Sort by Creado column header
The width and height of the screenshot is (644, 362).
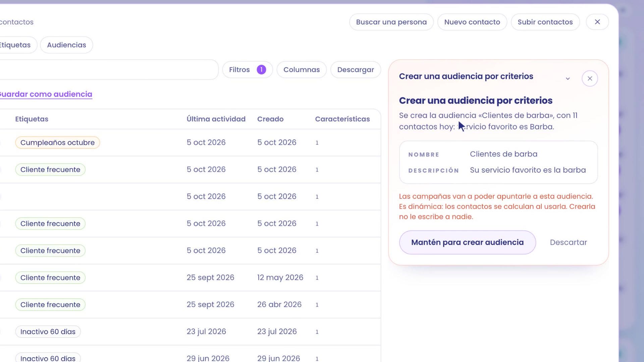click(270, 119)
